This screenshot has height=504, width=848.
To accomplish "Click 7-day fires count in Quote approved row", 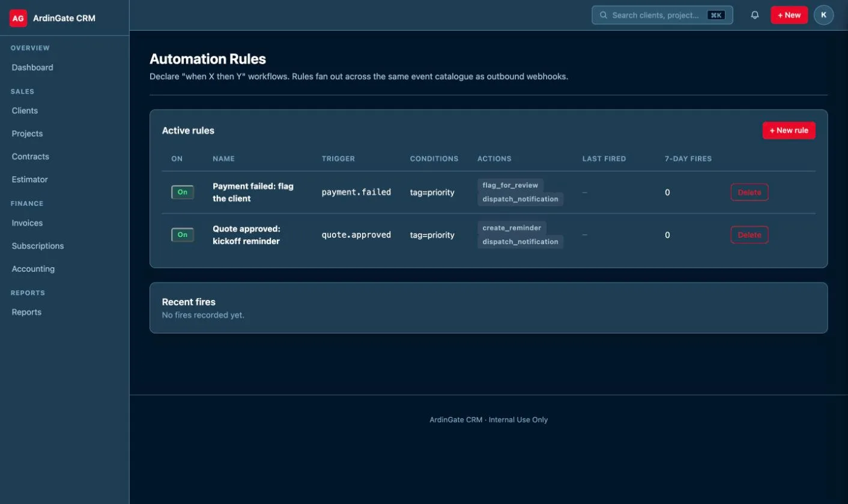I will coord(667,235).
